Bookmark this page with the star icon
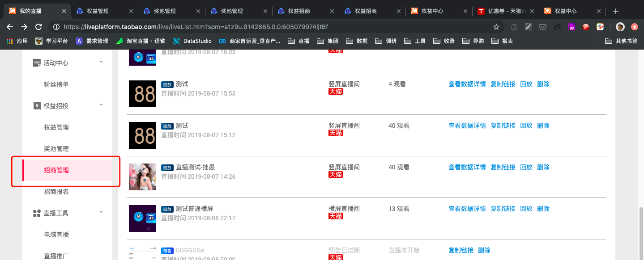This screenshot has height=260, width=644. tap(496, 27)
